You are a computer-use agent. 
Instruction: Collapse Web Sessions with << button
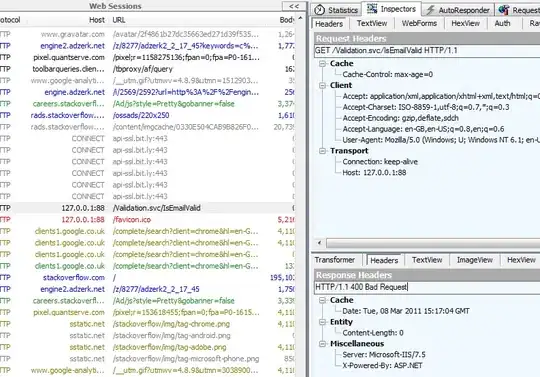294,6
